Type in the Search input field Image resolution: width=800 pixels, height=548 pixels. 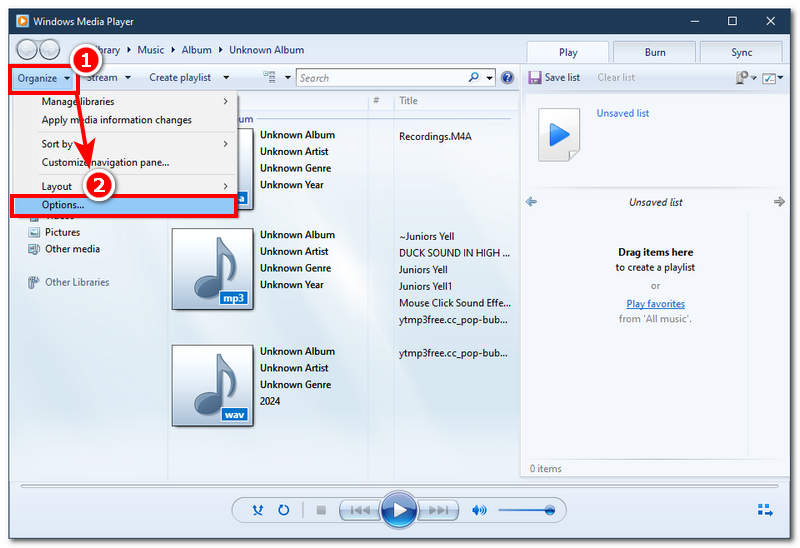pyautogui.click(x=380, y=77)
